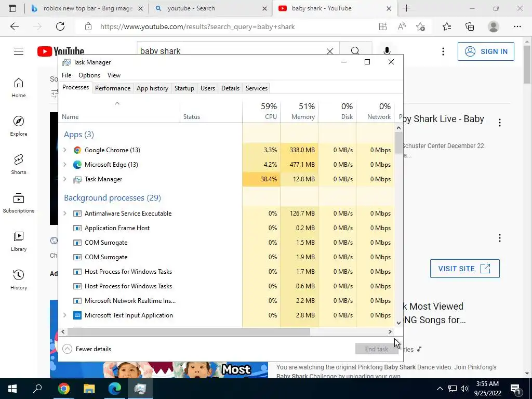Click the Name column sort arrow
The image size is (532, 399).
(117, 103)
